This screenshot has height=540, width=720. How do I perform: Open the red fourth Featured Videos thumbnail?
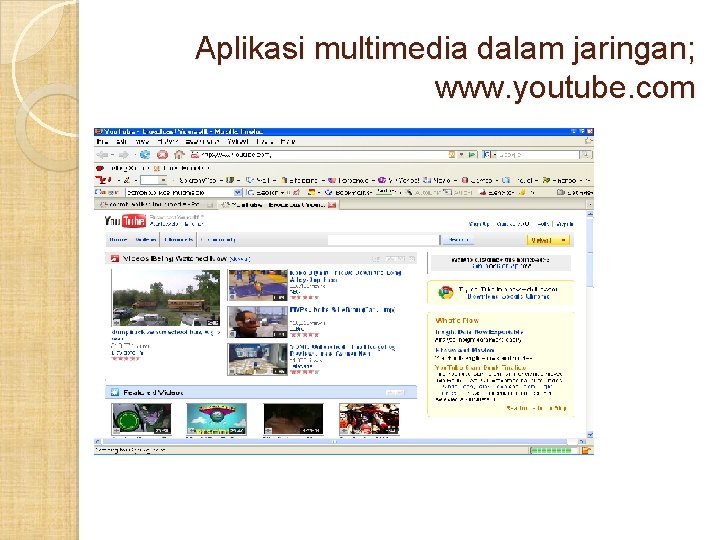pyautogui.click(x=369, y=419)
